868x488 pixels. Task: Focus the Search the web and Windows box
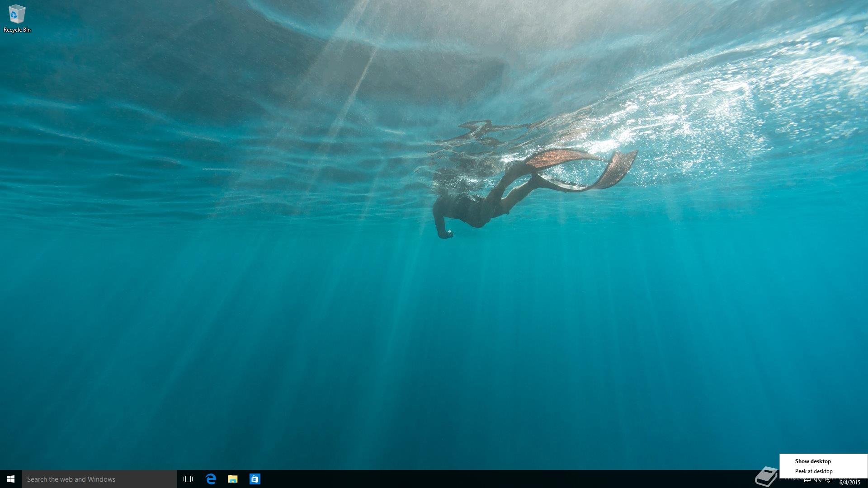pyautogui.click(x=99, y=479)
